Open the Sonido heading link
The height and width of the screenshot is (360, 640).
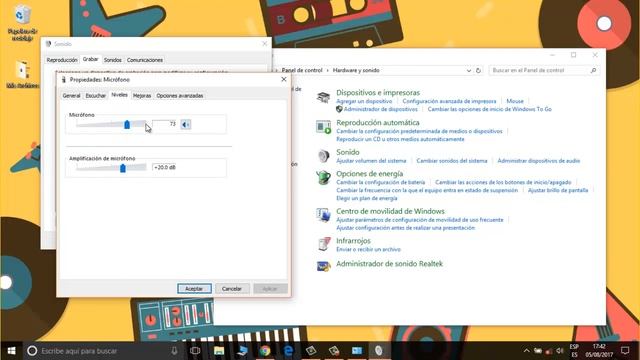coord(348,152)
